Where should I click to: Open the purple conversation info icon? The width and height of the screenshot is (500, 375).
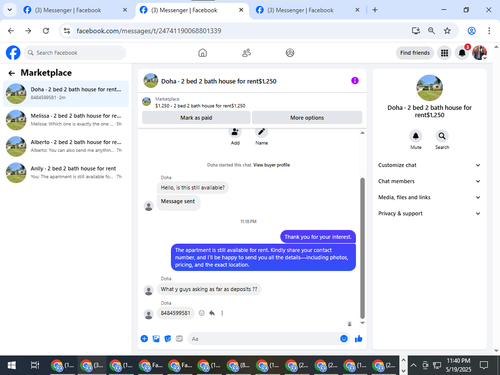pos(355,81)
